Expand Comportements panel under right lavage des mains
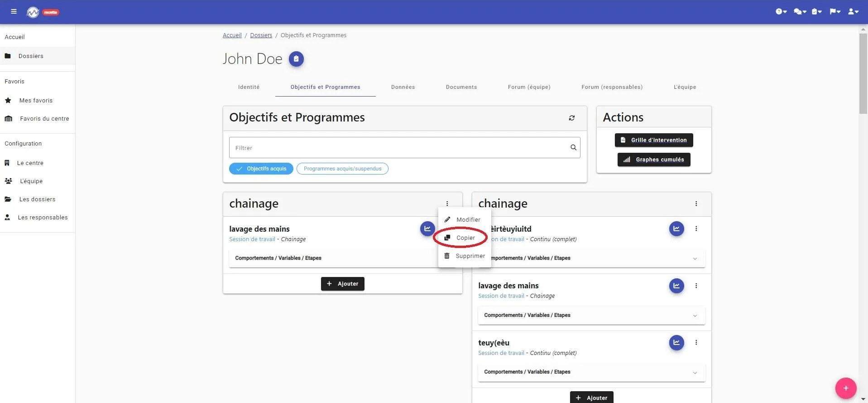868x403 pixels. click(x=591, y=315)
